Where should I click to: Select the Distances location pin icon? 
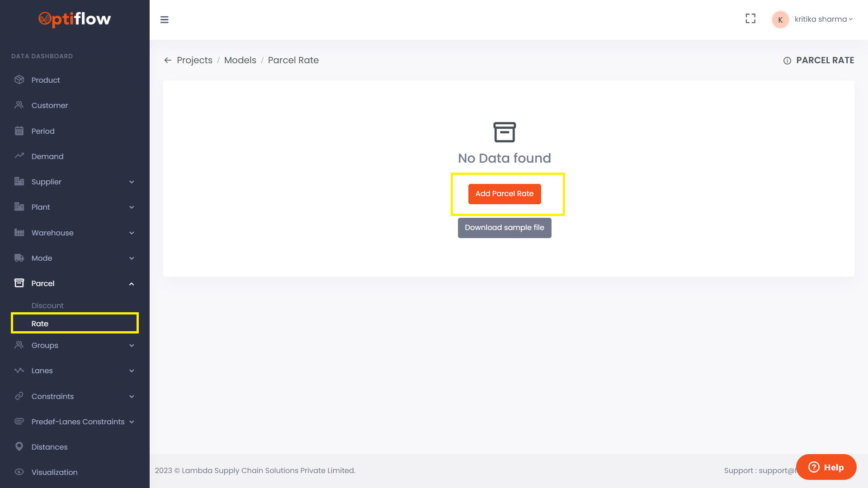[x=19, y=446]
